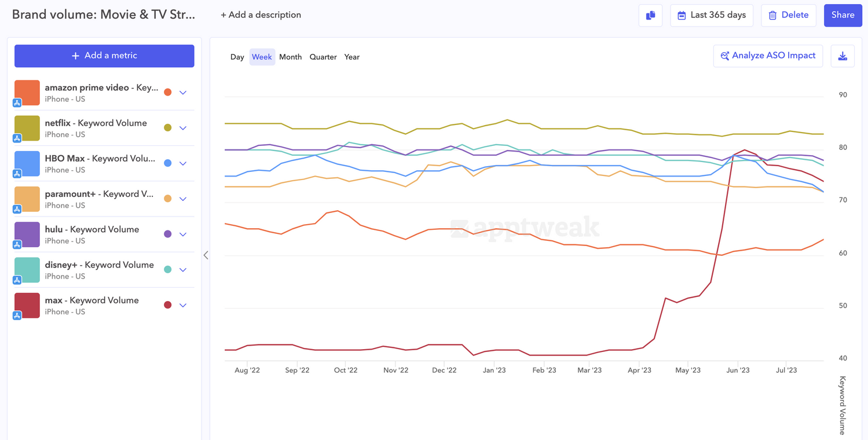Expand amazon prime video metric options
Image resolution: width=868 pixels, height=440 pixels.
pyautogui.click(x=183, y=93)
